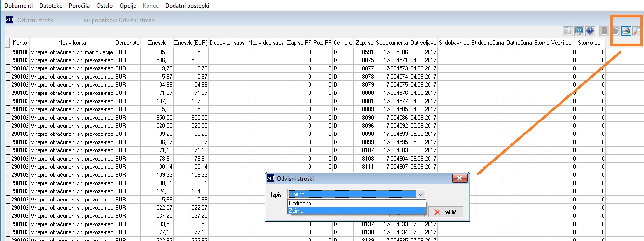The height and width of the screenshot is (241, 644).
Task: Open the Dokumenti menu
Action: coord(18,6)
